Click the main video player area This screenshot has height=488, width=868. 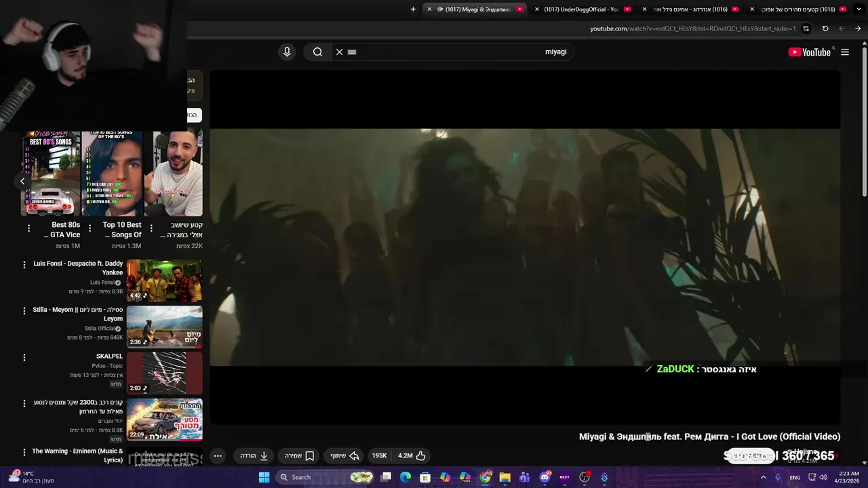coord(525,247)
